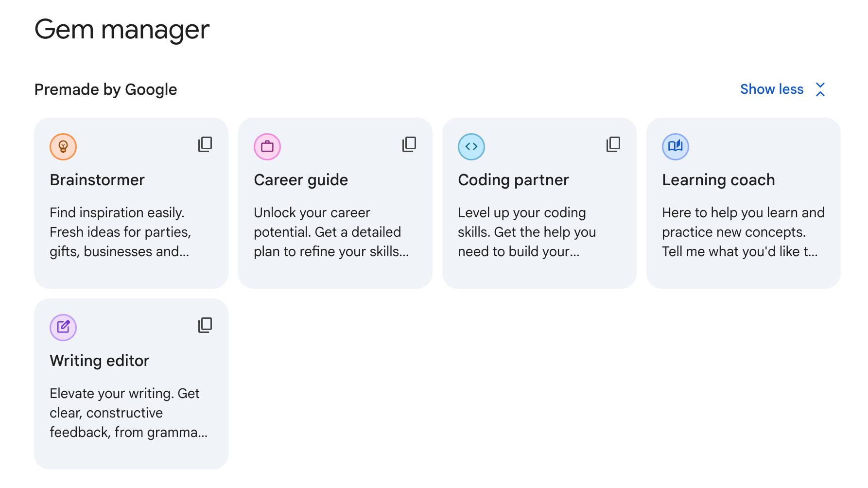Click the Coding partner description text
Image resolution: width=868 pixels, height=488 pixels.
(527, 232)
